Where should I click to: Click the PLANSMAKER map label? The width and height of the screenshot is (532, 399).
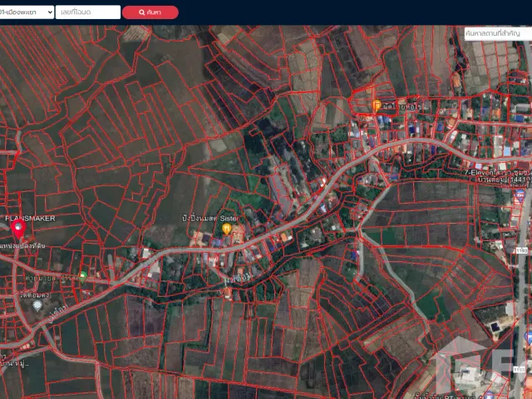(30, 219)
